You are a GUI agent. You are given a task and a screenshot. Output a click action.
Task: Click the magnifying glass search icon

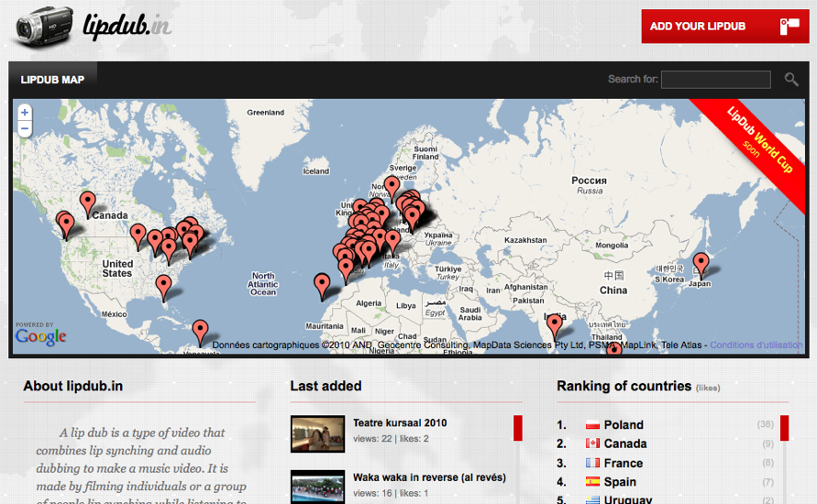tap(791, 79)
